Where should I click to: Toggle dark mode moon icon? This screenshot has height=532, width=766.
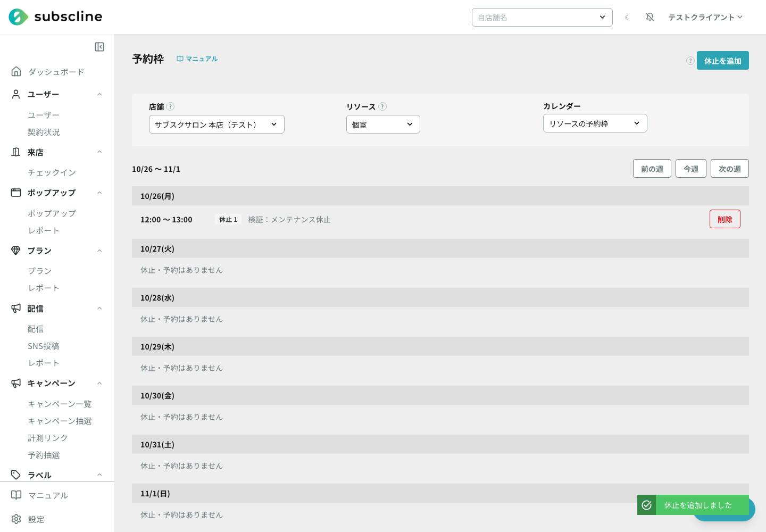[627, 18]
